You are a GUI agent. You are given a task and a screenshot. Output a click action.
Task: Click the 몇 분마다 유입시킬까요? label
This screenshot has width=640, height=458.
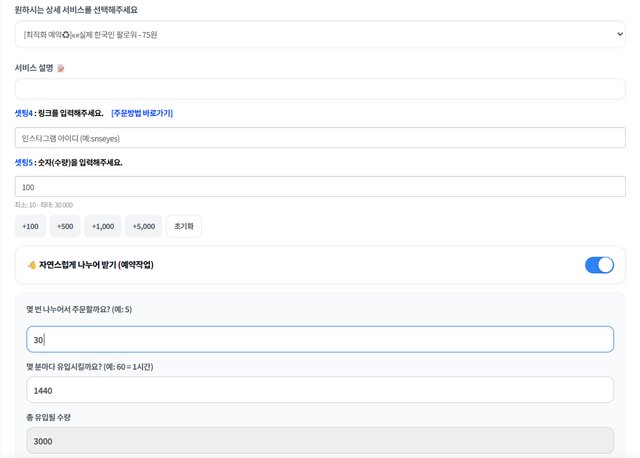[90, 367]
